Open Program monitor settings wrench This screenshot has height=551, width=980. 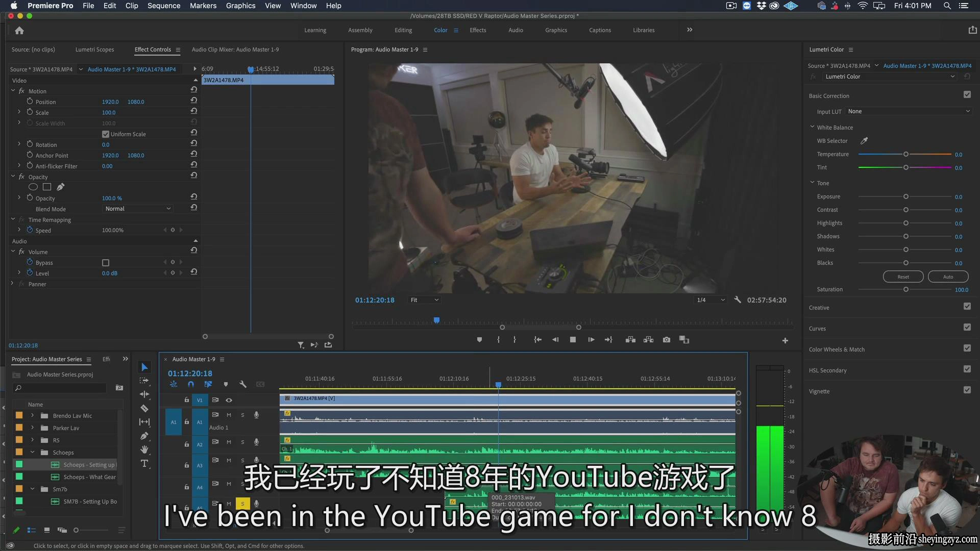[737, 300]
